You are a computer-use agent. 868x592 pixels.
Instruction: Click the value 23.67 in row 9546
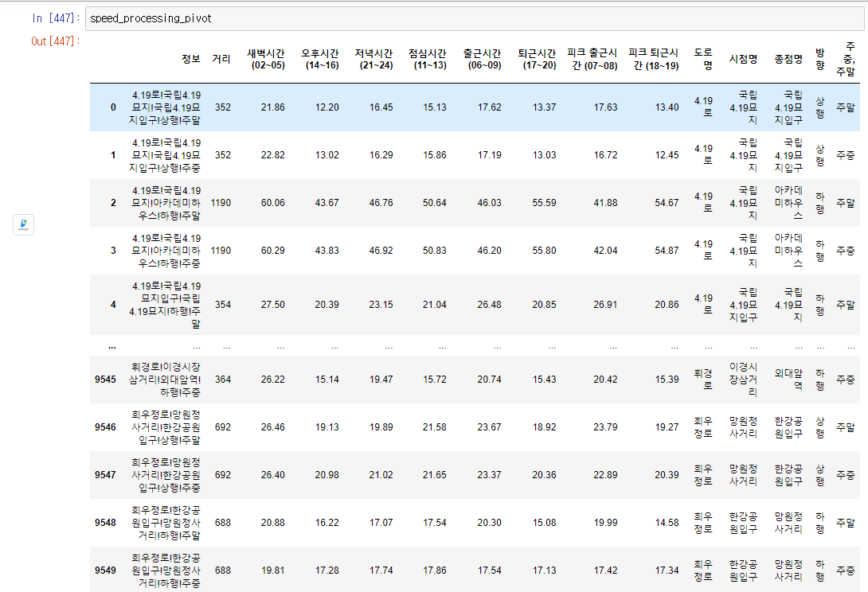(490, 426)
